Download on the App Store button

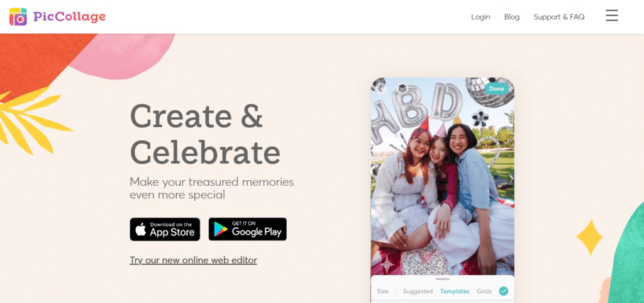pos(165,229)
